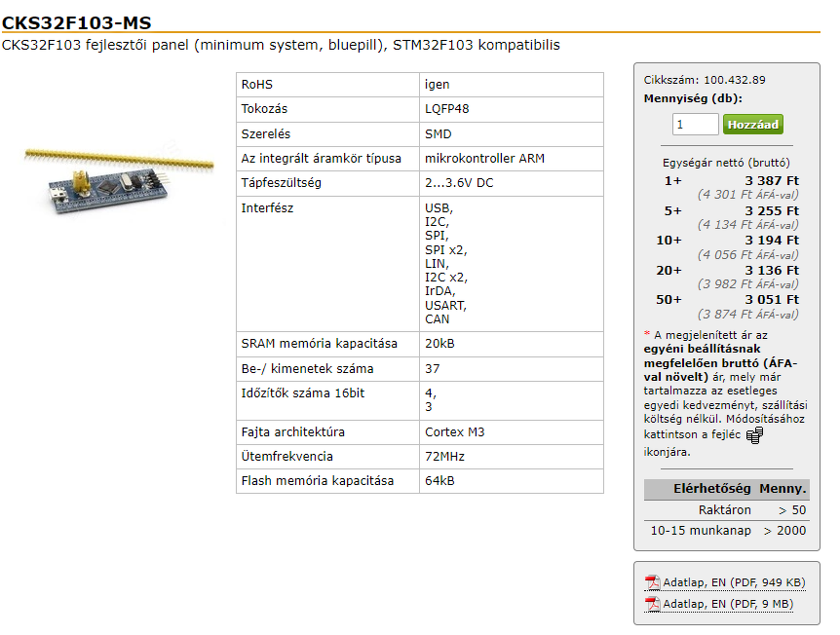The height and width of the screenshot is (635, 840).
Task: Click the 10+ price '3 194 Ft'
Action: (x=772, y=241)
